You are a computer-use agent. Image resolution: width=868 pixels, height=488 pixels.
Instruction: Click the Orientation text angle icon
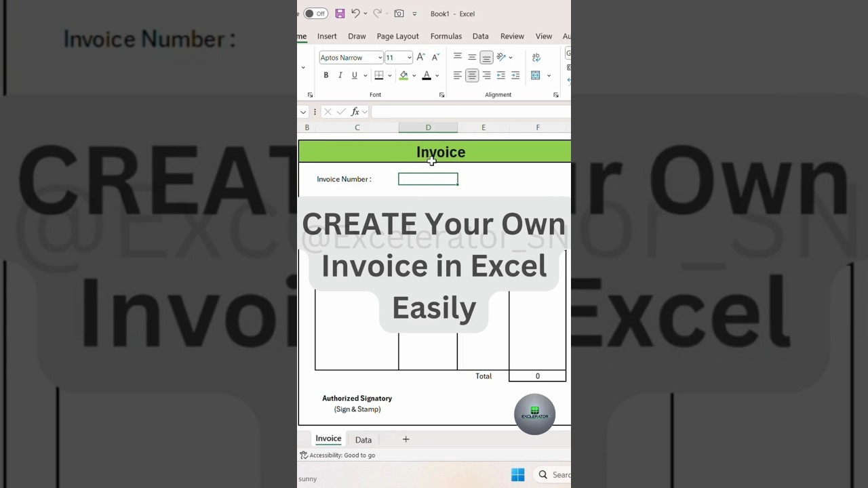click(x=501, y=57)
